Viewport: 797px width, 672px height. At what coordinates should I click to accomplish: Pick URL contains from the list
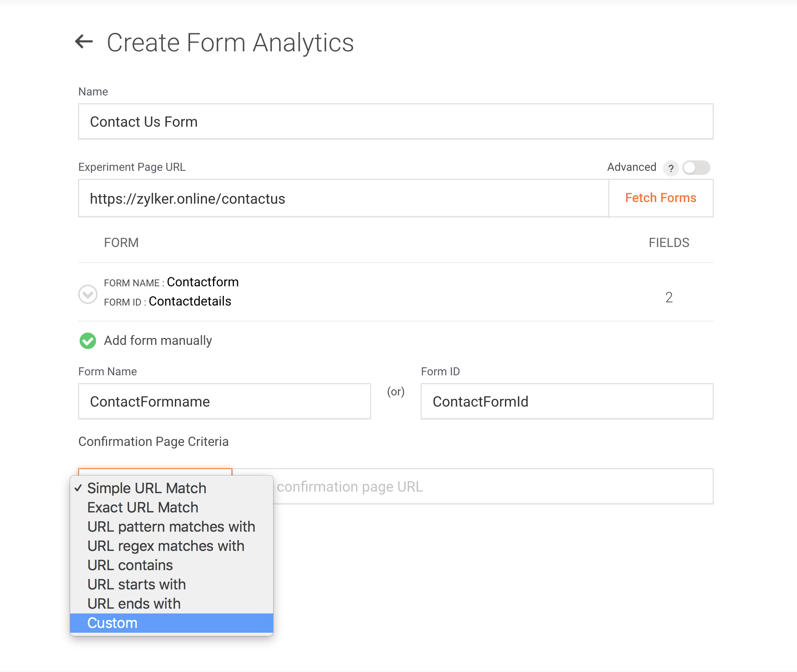click(x=130, y=565)
